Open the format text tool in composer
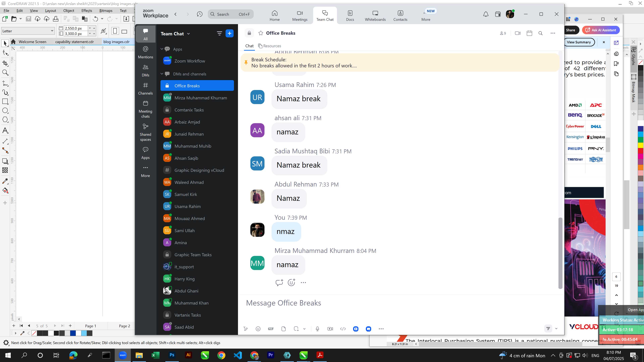 (x=246, y=329)
